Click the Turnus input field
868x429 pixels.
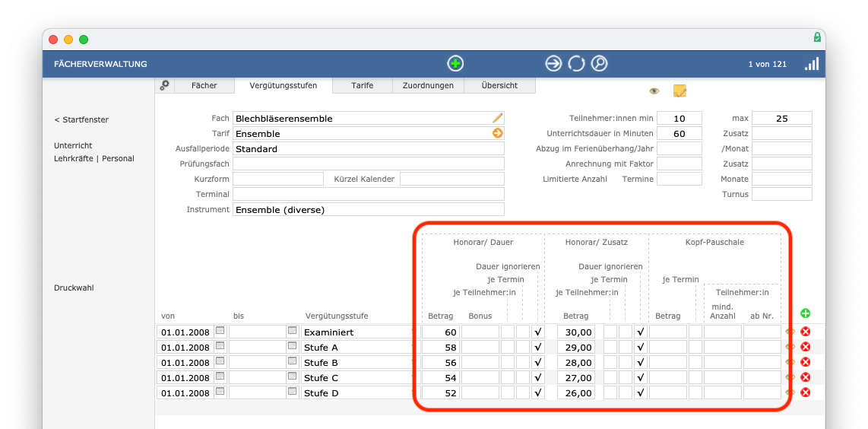pos(781,194)
